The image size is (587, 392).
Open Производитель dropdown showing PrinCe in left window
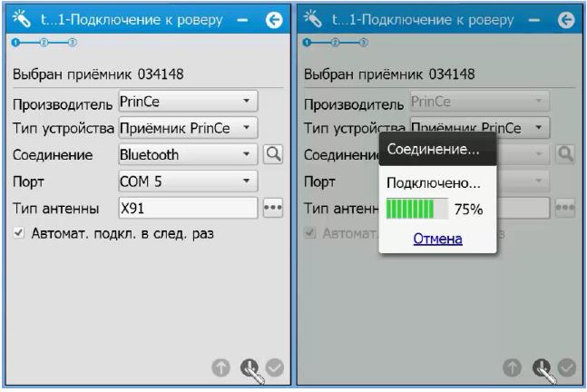[189, 101]
